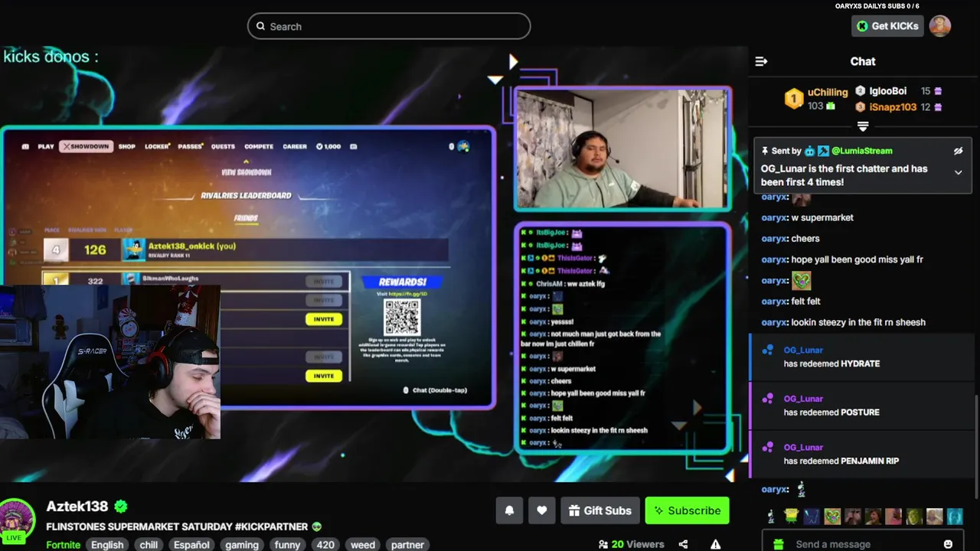The image size is (980, 551).
Task: Expand the gifters leaderboard arrow
Action: click(x=863, y=126)
